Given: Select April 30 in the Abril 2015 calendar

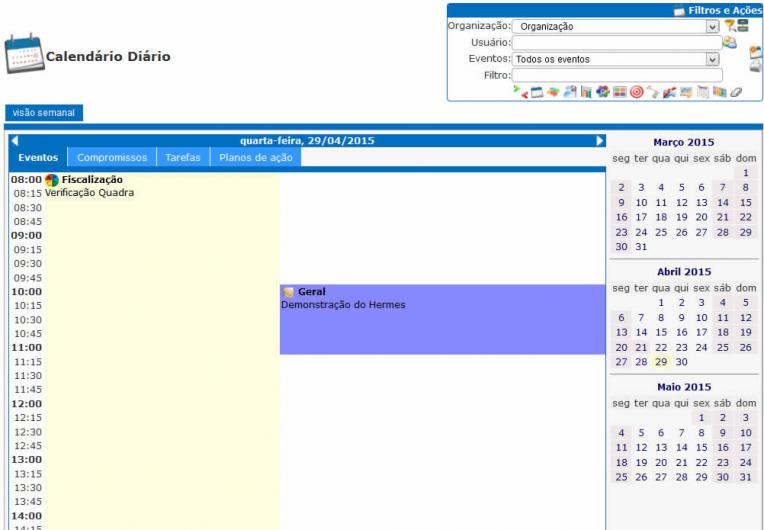Looking at the screenshot, I should click(x=682, y=362).
